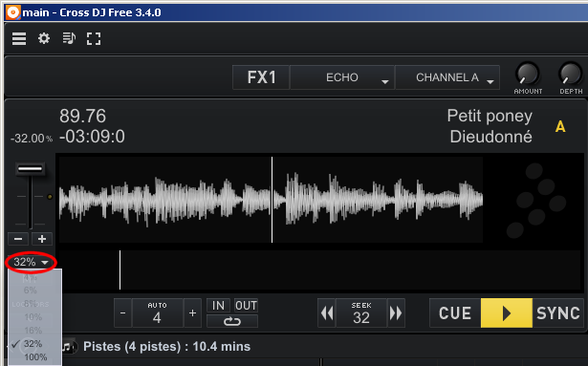Click the BPM value 89.76
Image resolution: width=588 pixels, height=366 pixels.
pyautogui.click(x=83, y=116)
